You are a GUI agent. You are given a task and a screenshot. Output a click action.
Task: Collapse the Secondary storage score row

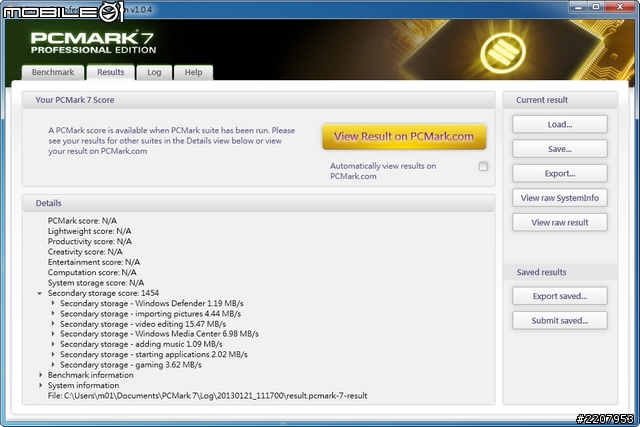pos(40,293)
